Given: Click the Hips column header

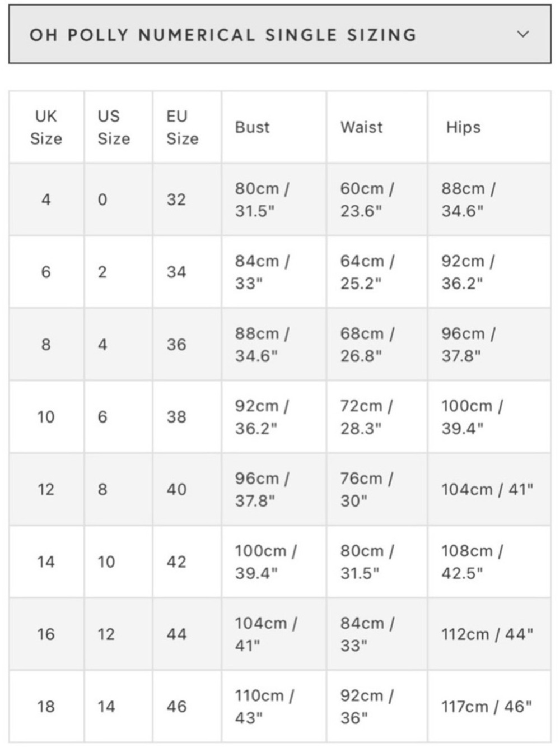Looking at the screenshot, I should (489, 127).
